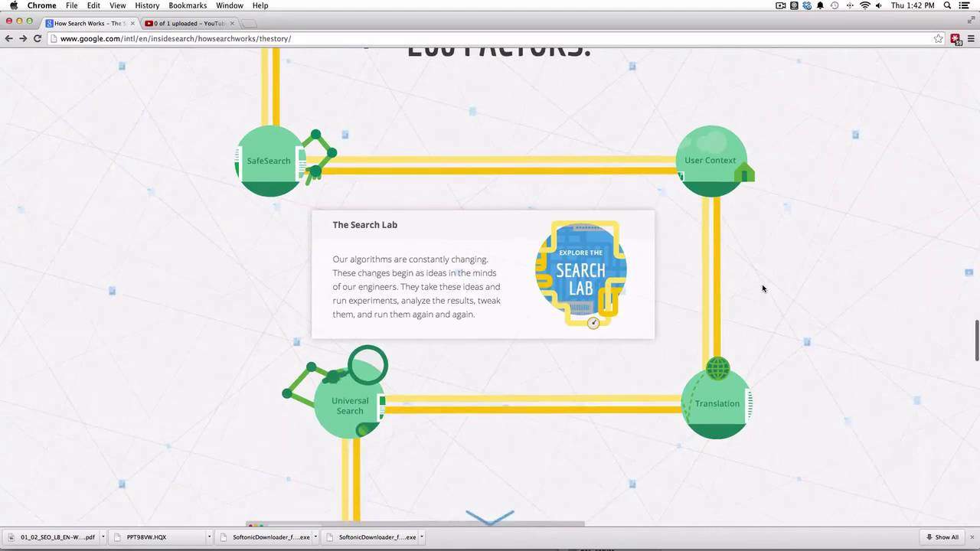Viewport: 980px width, 551px height.
Task: Bookmark this page with the star icon
Action: (938, 38)
